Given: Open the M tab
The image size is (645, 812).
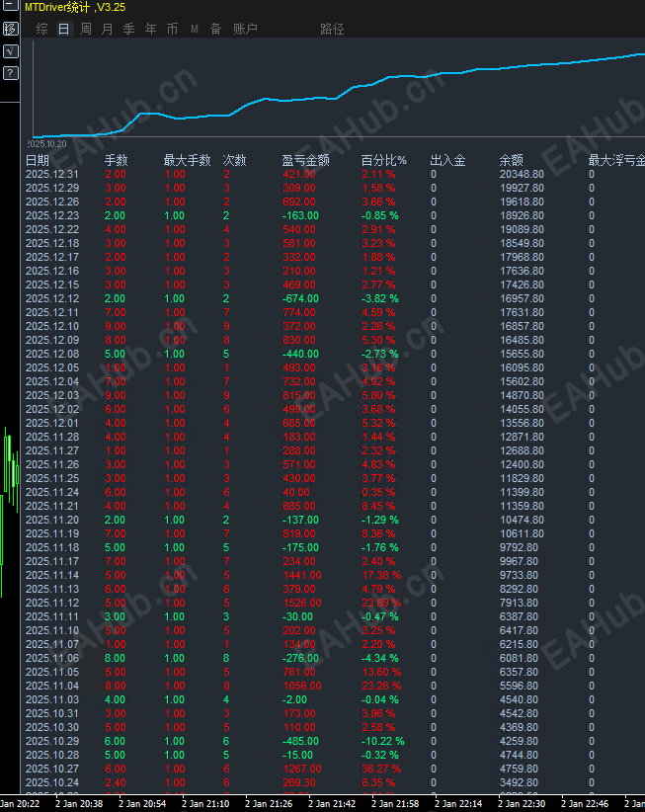Looking at the screenshot, I should 195,29.
